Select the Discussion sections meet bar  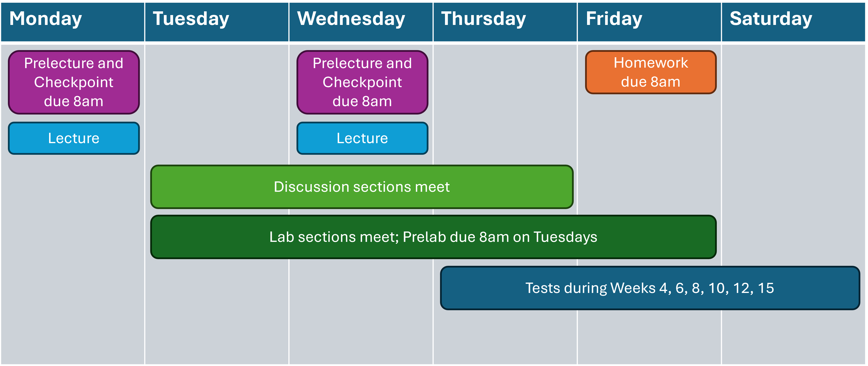[x=362, y=187]
